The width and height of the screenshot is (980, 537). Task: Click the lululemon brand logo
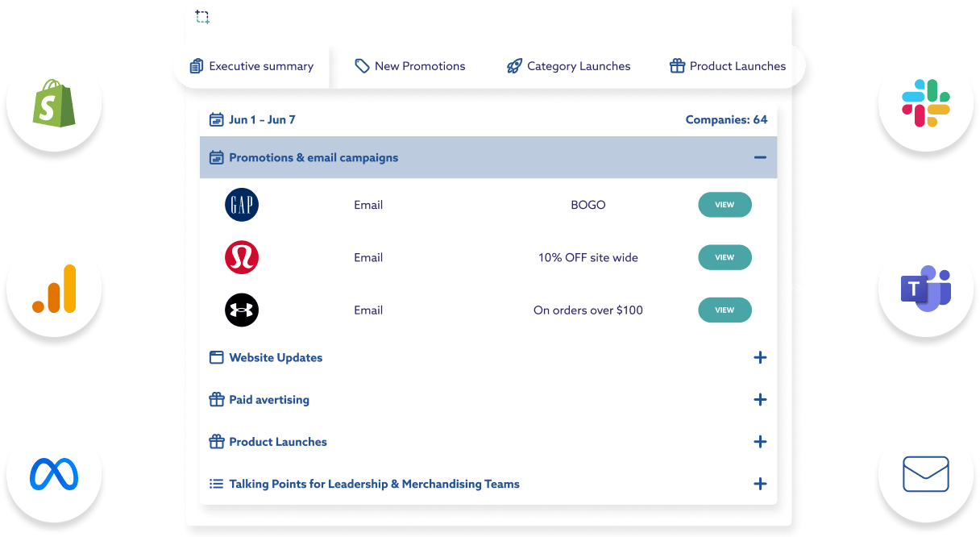click(x=242, y=257)
